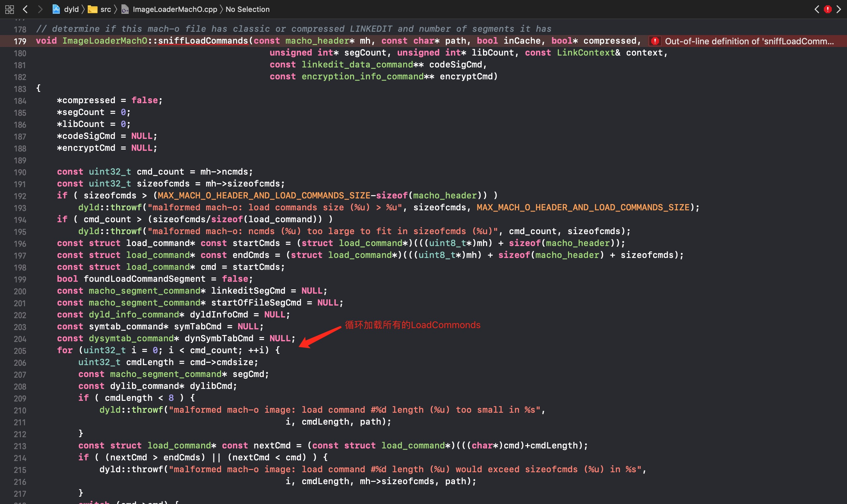The height and width of the screenshot is (504, 847).
Task: Open the No Selection symbol dropdown
Action: click(247, 9)
